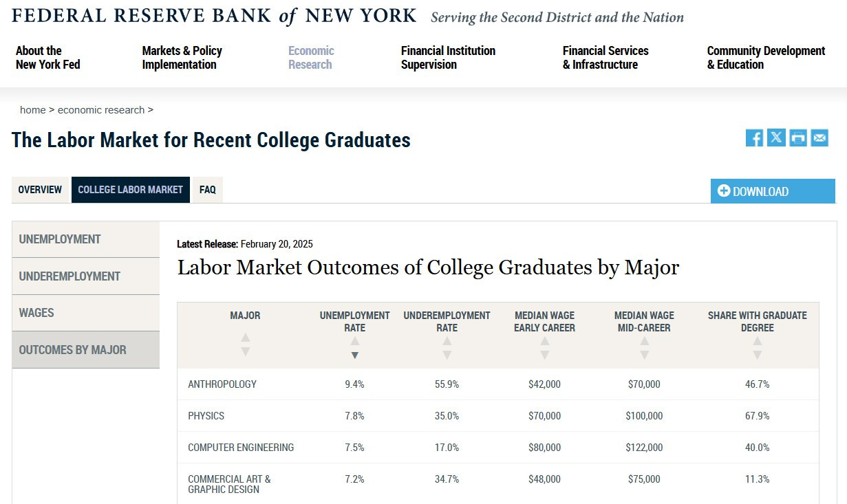Image resolution: width=847 pixels, height=504 pixels.
Task: Sort Unemployment Rate descending arrow
Action: coord(355,355)
